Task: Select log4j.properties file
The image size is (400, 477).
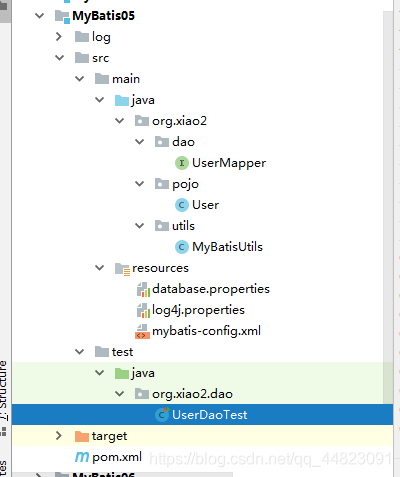Action: [198, 310]
